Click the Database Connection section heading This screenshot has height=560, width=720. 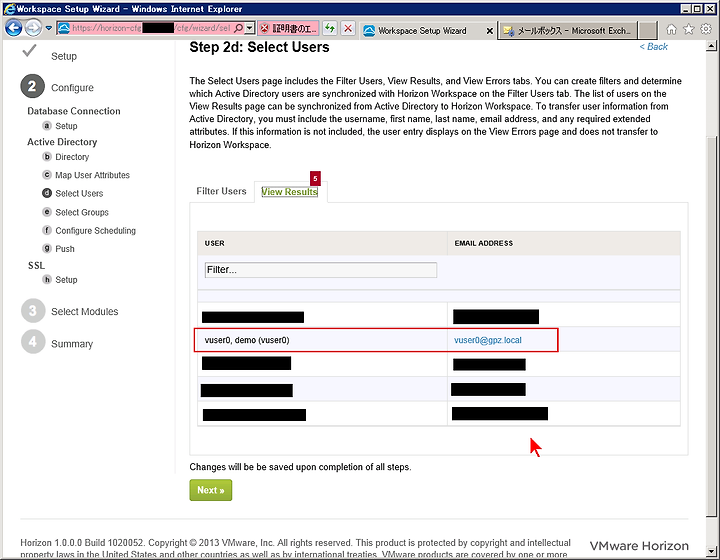click(74, 111)
